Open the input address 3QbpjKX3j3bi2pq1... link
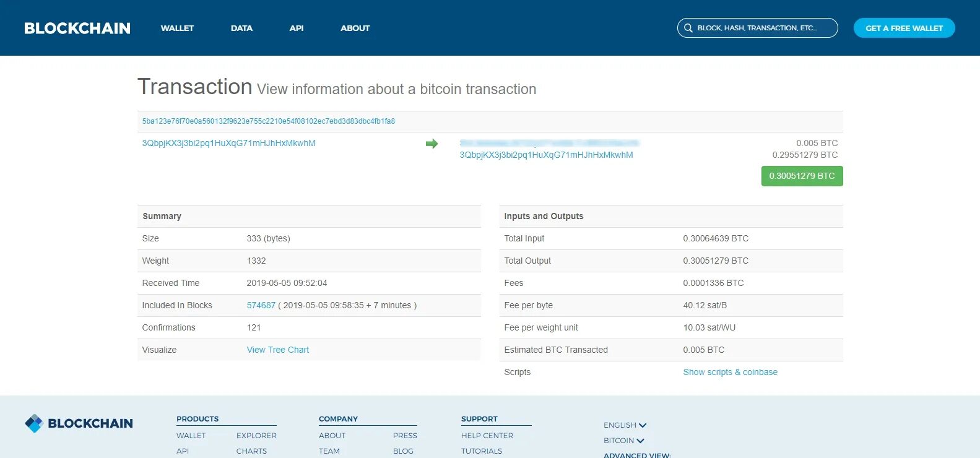The height and width of the screenshot is (458, 980). coord(229,143)
